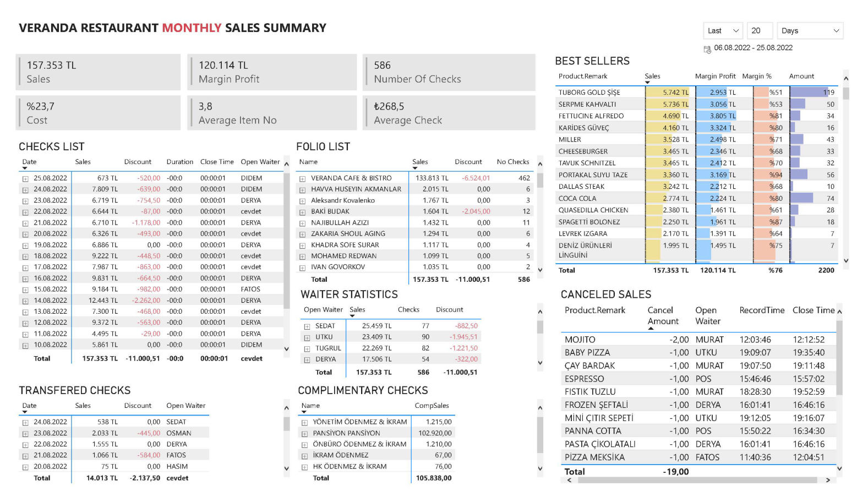Click the -6.524,01 discount for VERANDA CAFE
868x502 pixels.
pos(476,178)
